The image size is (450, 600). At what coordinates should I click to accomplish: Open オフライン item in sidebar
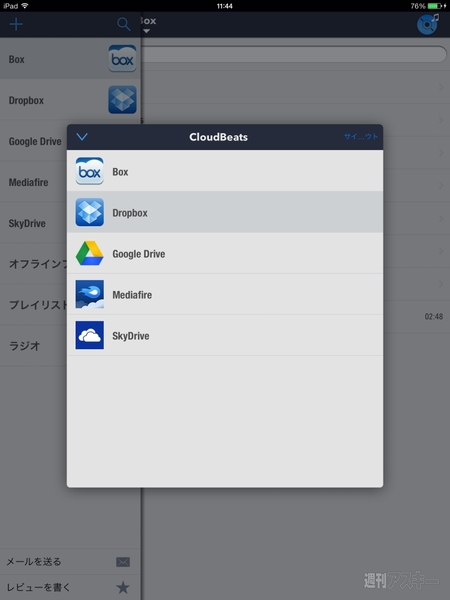tap(34, 264)
